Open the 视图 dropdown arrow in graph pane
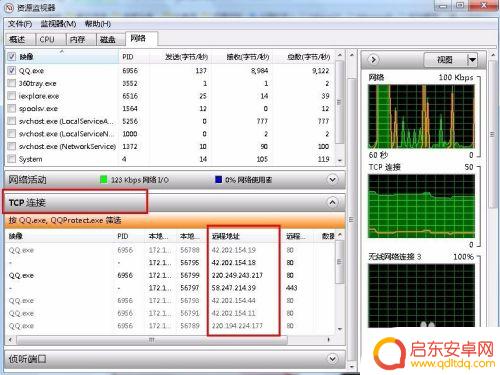The width and height of the screenshot is (500, 375). [x=472, y=60]
